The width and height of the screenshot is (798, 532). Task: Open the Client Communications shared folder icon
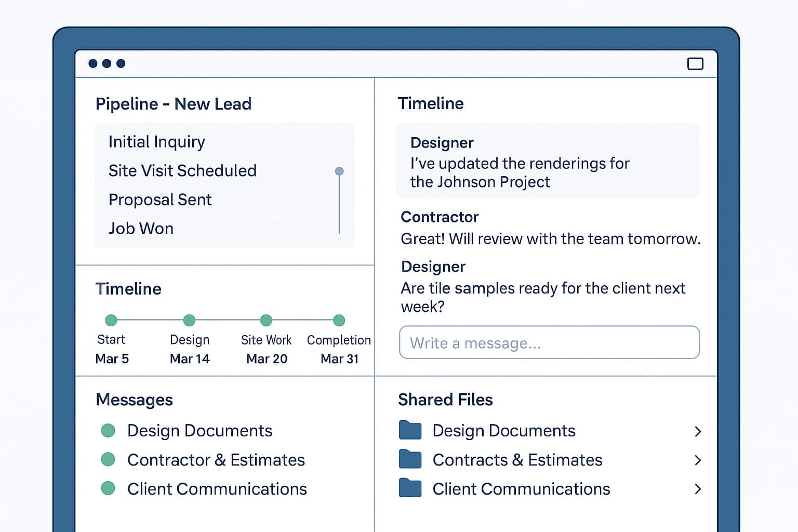click(x=410, y=488)
